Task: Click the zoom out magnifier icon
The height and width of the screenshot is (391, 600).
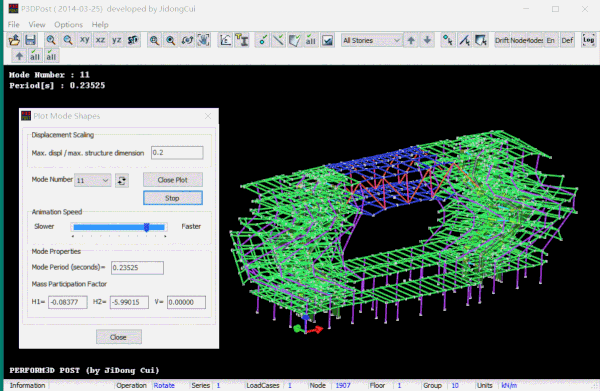Action: 68,40
